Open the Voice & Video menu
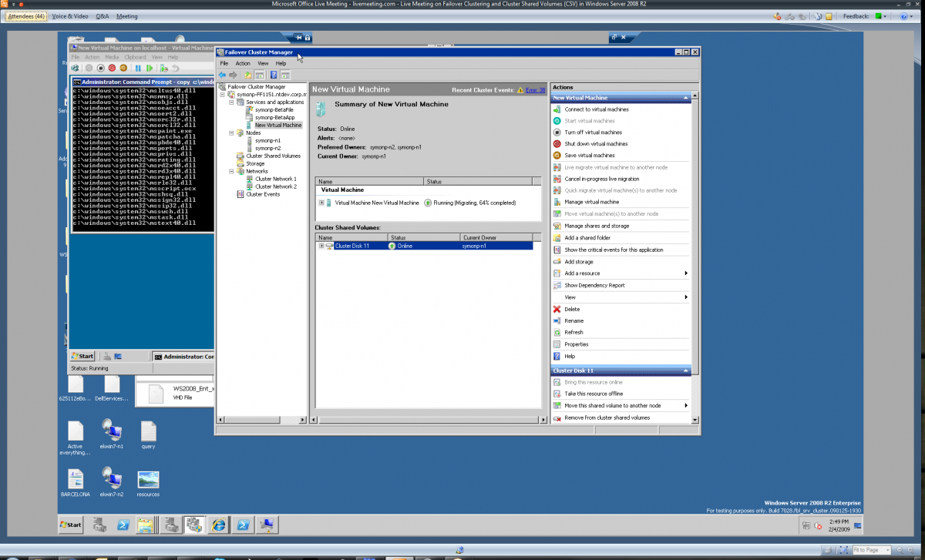Screen dimensions: 925x560 [69, 16]
